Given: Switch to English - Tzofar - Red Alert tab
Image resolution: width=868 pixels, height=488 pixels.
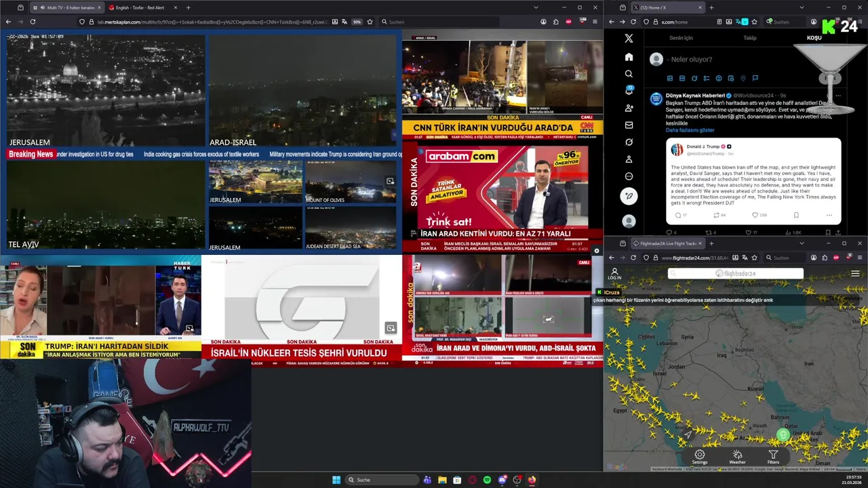Looking at the screenshot, I should pos(142,7).
